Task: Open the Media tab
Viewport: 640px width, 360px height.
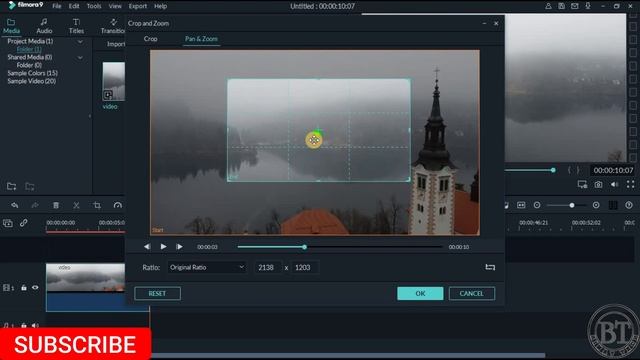Action: point(11,26)
